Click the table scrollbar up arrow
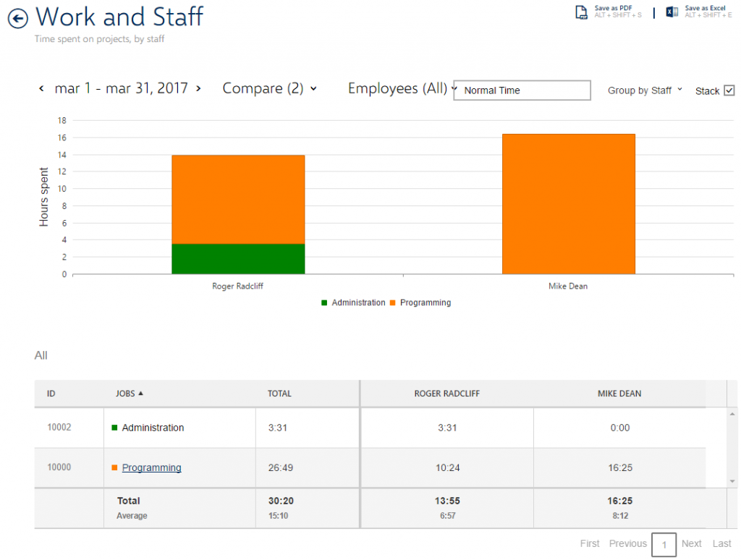The height and width of the screenshot is (560, 741). 732,414
